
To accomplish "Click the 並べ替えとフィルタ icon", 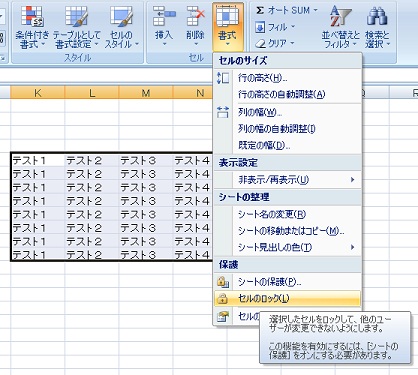I will click(x=341, y=17).
